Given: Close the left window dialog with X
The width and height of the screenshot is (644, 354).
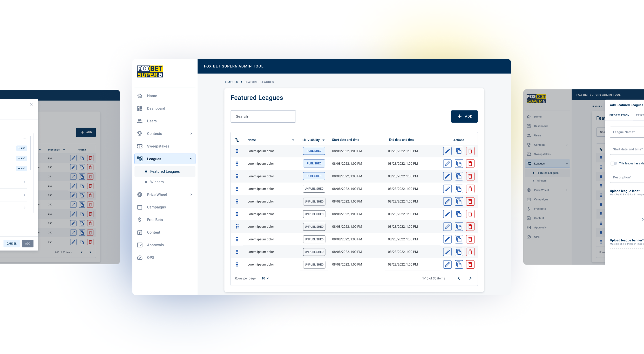Looking at the screenshot, I should pyautogui.click(x=31, y=105).
